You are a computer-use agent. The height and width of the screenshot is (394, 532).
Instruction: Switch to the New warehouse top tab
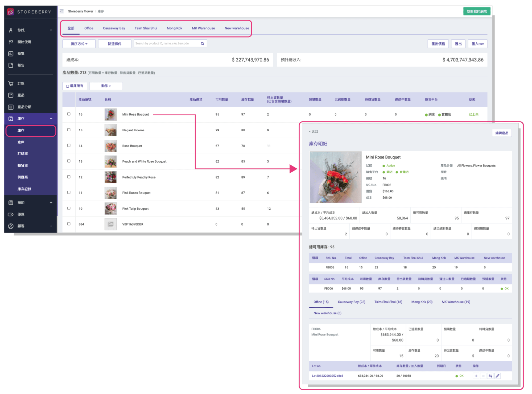(x=237, y=28)
